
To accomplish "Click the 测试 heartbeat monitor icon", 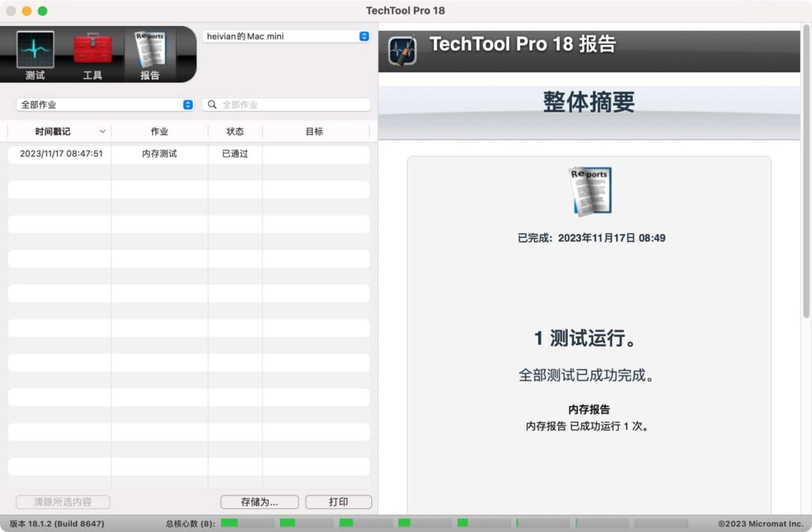I will click(x=34, y=48).
